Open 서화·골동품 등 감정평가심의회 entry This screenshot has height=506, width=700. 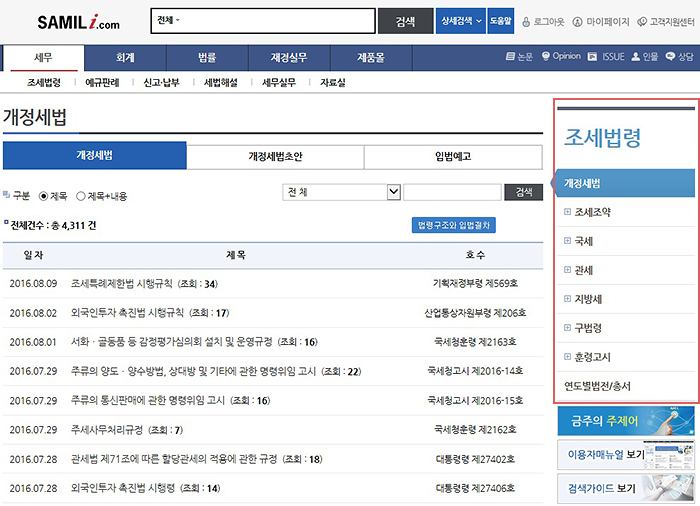[171, 342]
